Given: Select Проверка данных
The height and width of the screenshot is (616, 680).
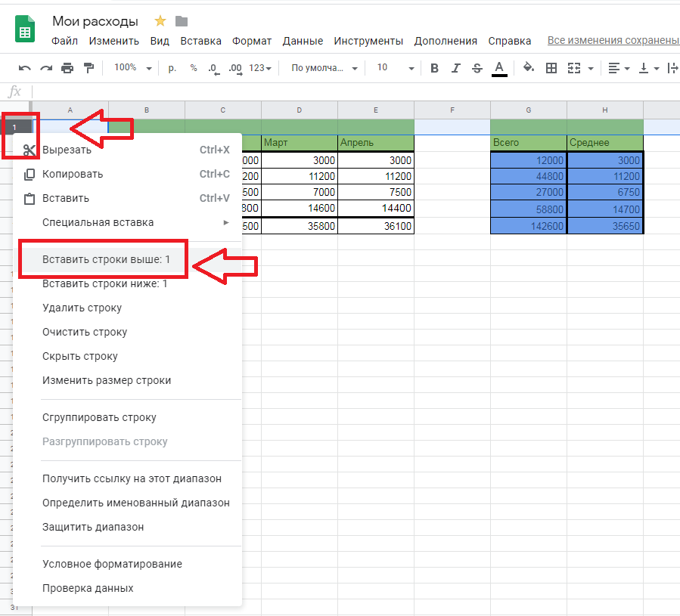Looking at the screenshot, I should click(128, 588).
